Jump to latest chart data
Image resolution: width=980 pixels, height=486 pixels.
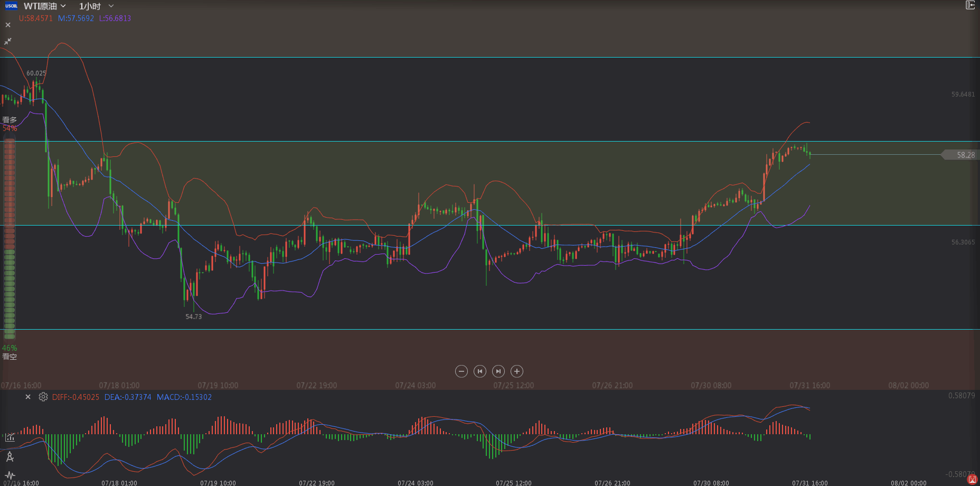click(498, 371)
